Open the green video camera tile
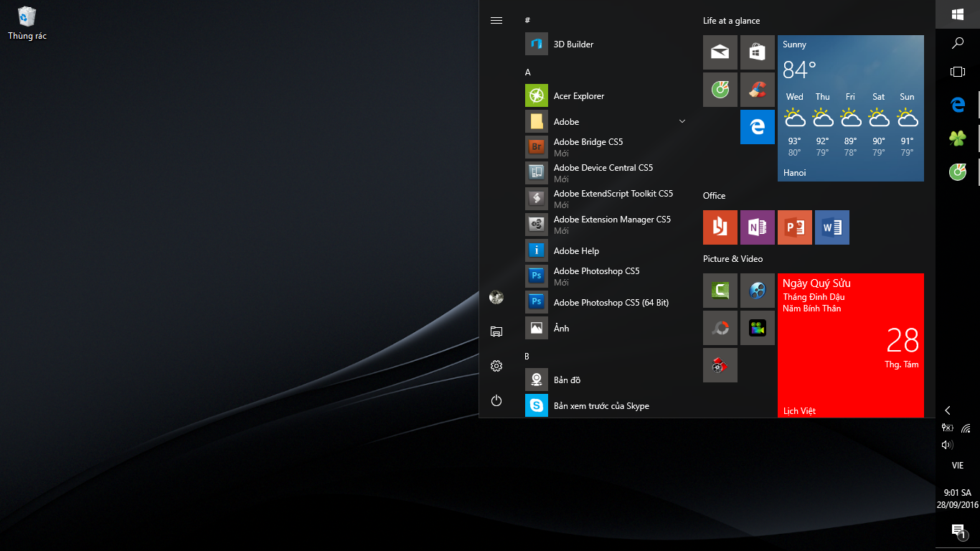980x551 pixels. (x=758, y=328)
